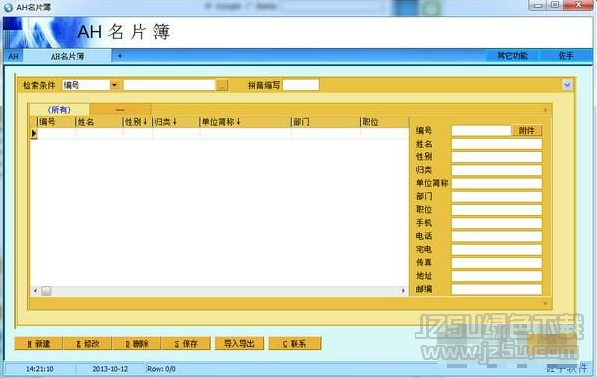Sort list by 单位简称 column header
The width and height of the screenshot is (597, 378).
pyautogui.click(x=221, y=122)
